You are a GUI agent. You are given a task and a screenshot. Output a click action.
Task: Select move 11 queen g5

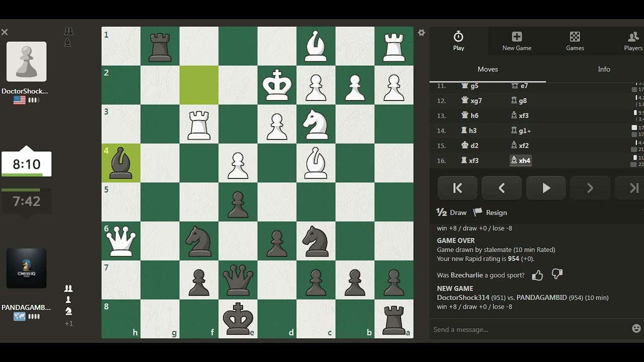point(470,86)
